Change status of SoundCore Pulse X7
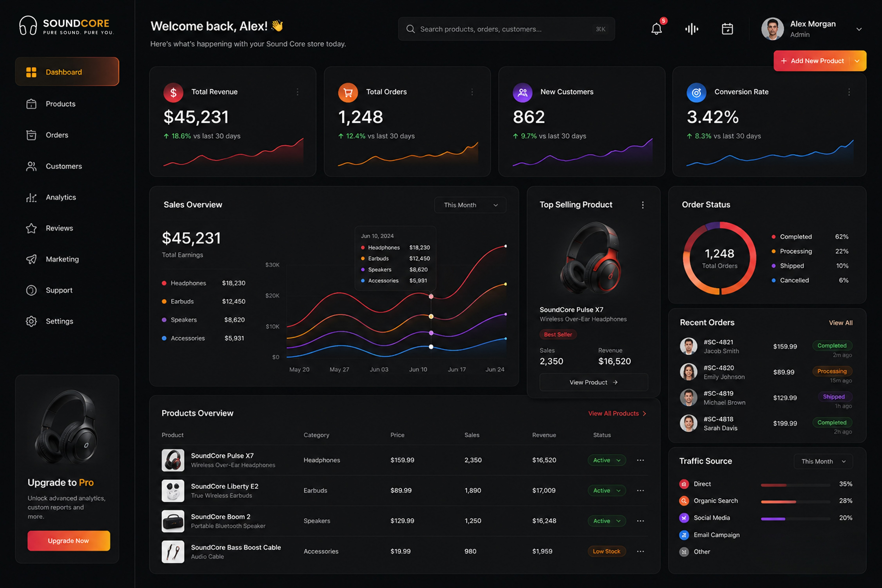The image size is (882, 588). pos(607,460)
